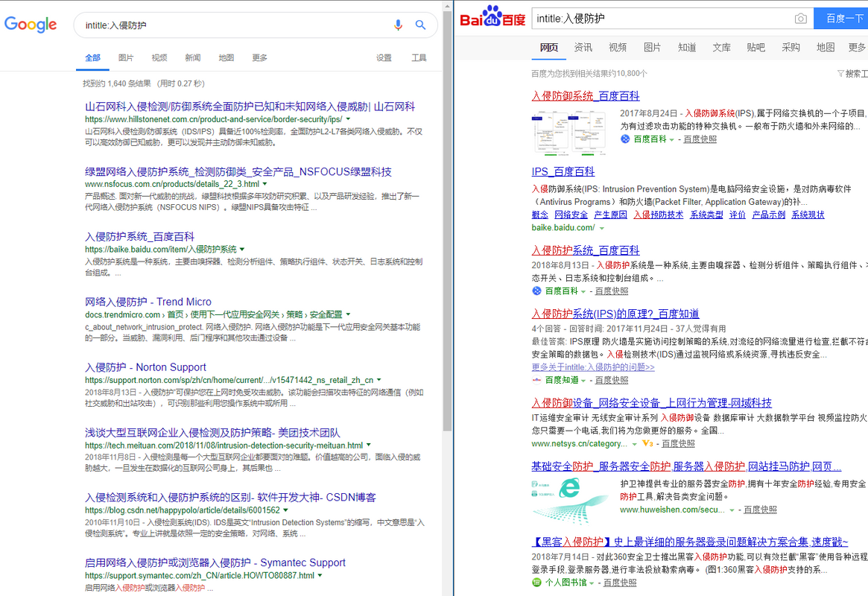Open Google 工具 option
The image size is (868, 596).
pyautogui.click(x=419, y=57)
